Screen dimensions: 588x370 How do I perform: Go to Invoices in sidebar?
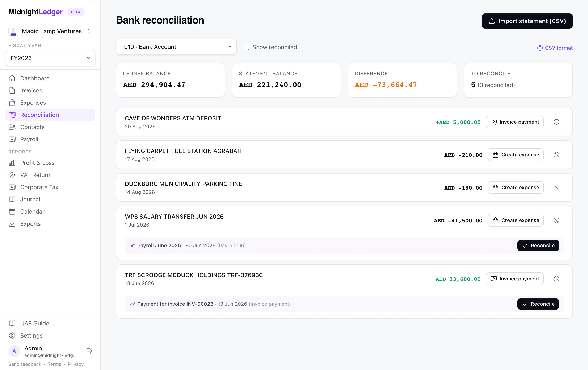[x=50, y=90]
